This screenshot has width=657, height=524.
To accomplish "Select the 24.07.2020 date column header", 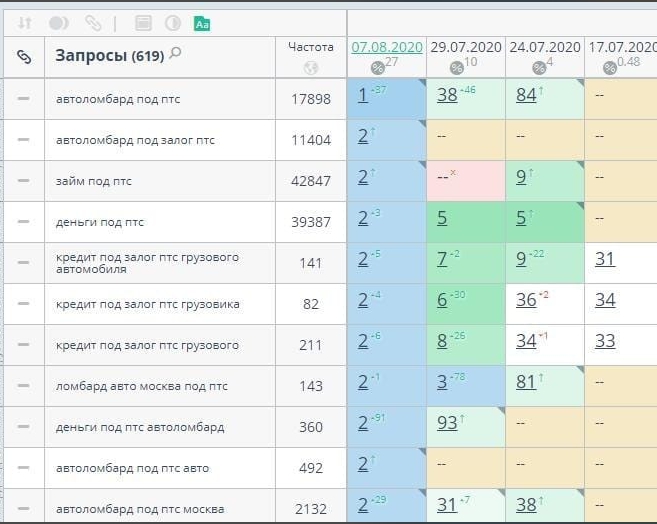I will point(544,47).
